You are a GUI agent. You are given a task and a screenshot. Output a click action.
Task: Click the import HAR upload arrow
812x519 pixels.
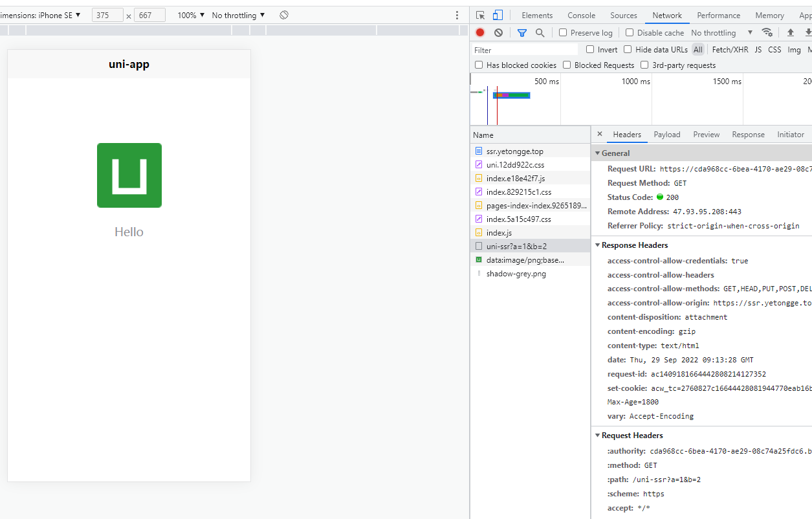[791, 32]
